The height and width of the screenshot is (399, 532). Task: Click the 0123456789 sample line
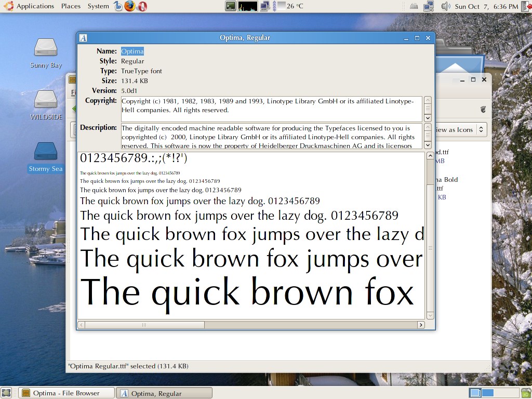(134, 158)
